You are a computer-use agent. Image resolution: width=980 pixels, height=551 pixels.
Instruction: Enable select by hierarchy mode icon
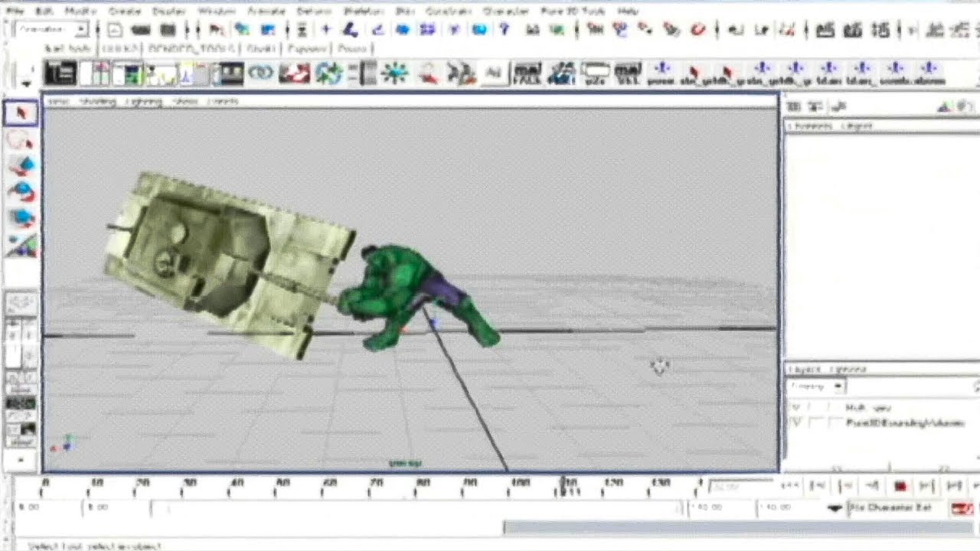(x=217, y=30)
